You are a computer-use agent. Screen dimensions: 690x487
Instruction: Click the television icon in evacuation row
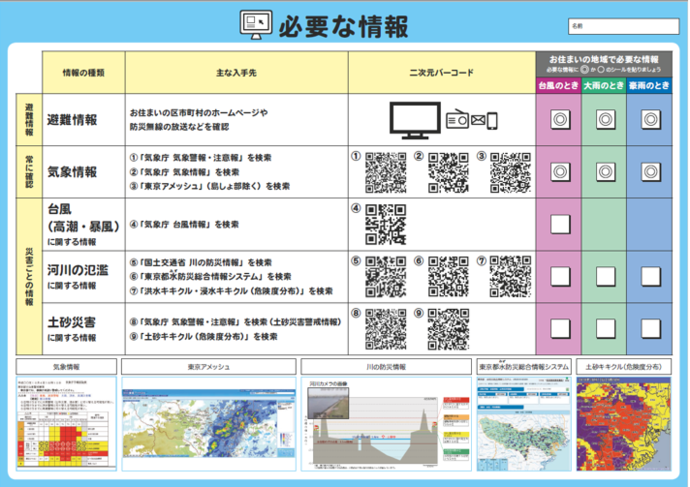click(x=414, y=119)
